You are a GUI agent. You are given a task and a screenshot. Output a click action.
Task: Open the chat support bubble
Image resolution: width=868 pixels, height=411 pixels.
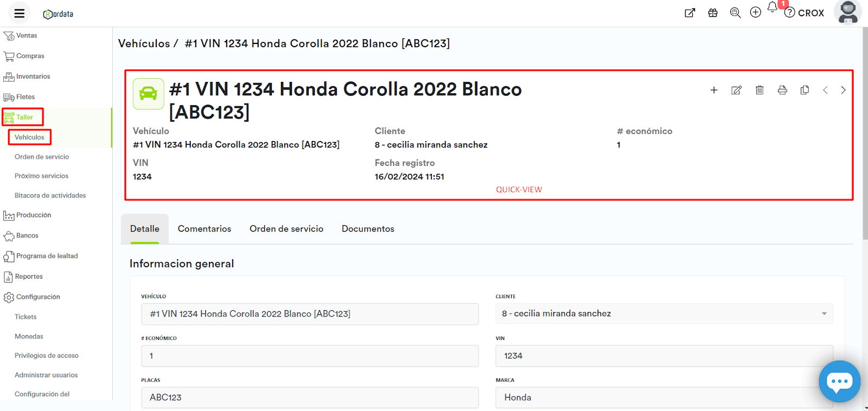839,381
